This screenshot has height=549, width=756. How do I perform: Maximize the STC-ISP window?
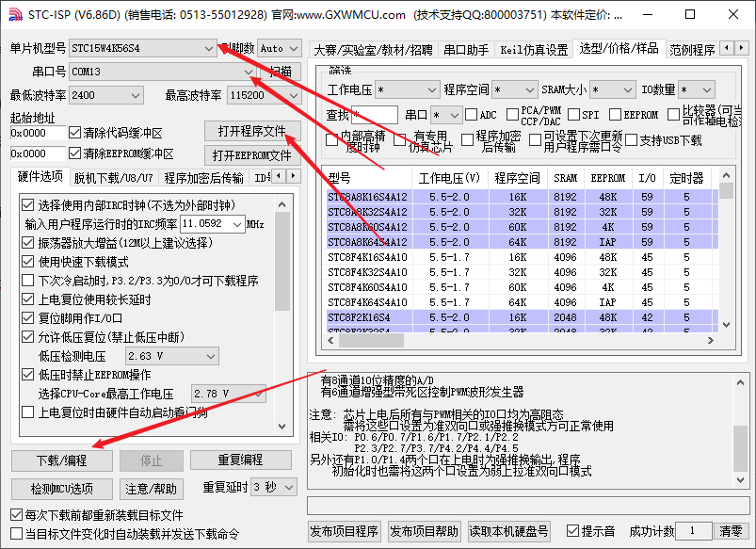pyautogui.click(x=690, y=14)
